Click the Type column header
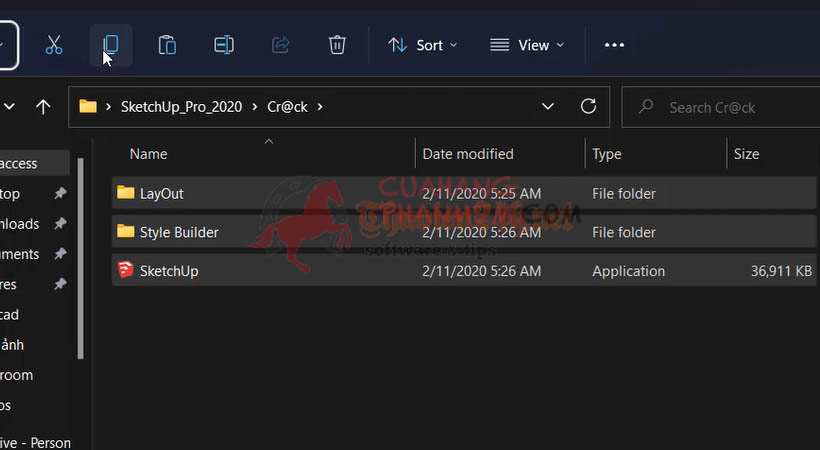The image size is (820, 450). click(x=607, y=154)
